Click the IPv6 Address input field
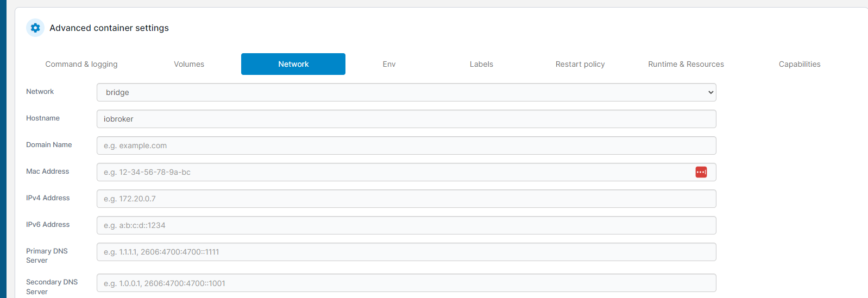This screenshot has height=298, width=868. (x=406, y=225)
